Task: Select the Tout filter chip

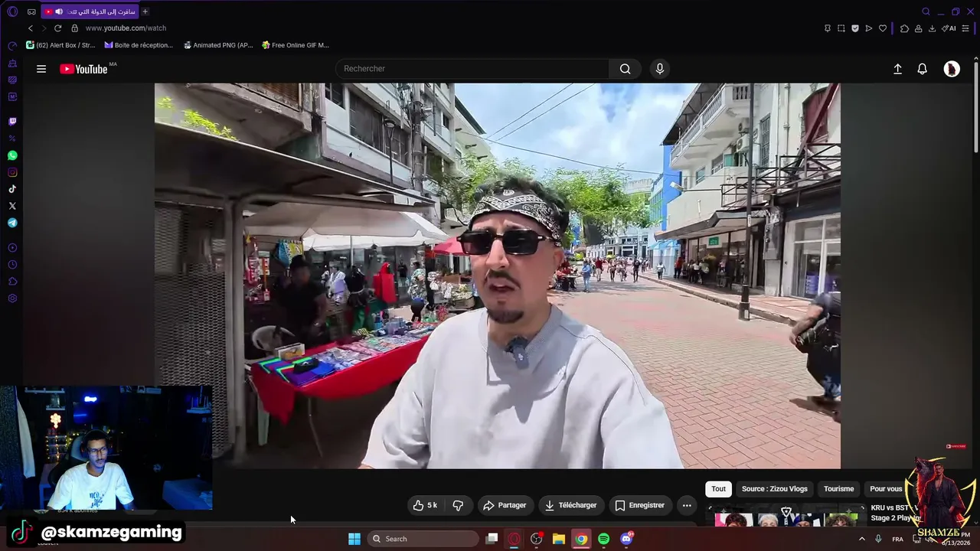Action: [718, 489]
